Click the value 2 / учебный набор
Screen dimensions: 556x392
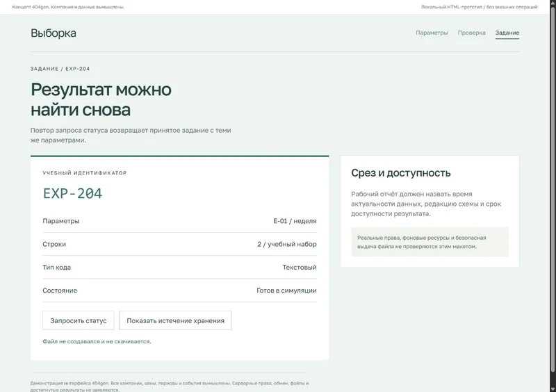tap(287, 244)
